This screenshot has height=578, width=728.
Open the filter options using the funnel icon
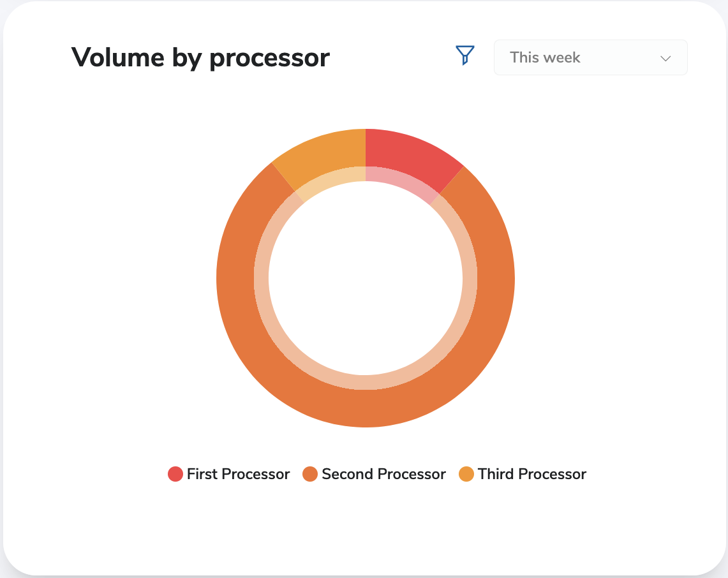pos(464,56)
